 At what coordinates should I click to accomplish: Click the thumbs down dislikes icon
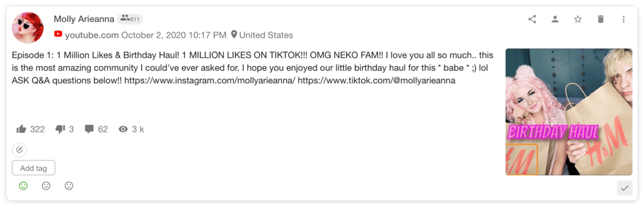[60, 129]
